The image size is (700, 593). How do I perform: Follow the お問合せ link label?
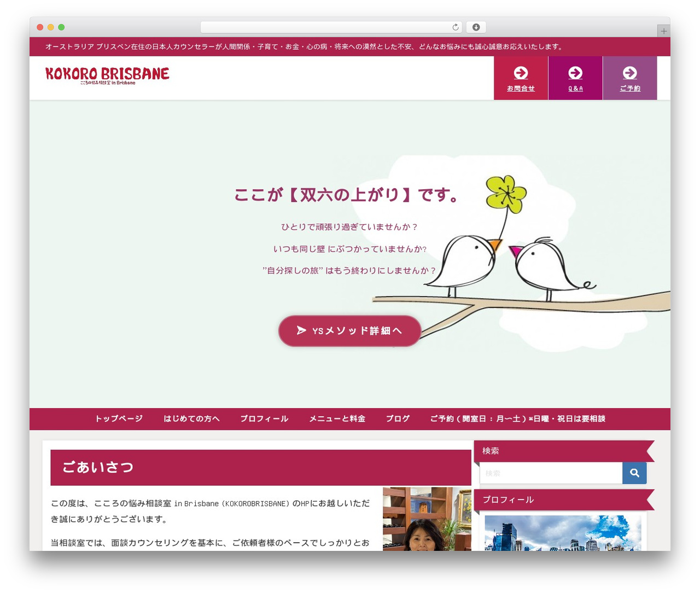[x=521, y=89]
